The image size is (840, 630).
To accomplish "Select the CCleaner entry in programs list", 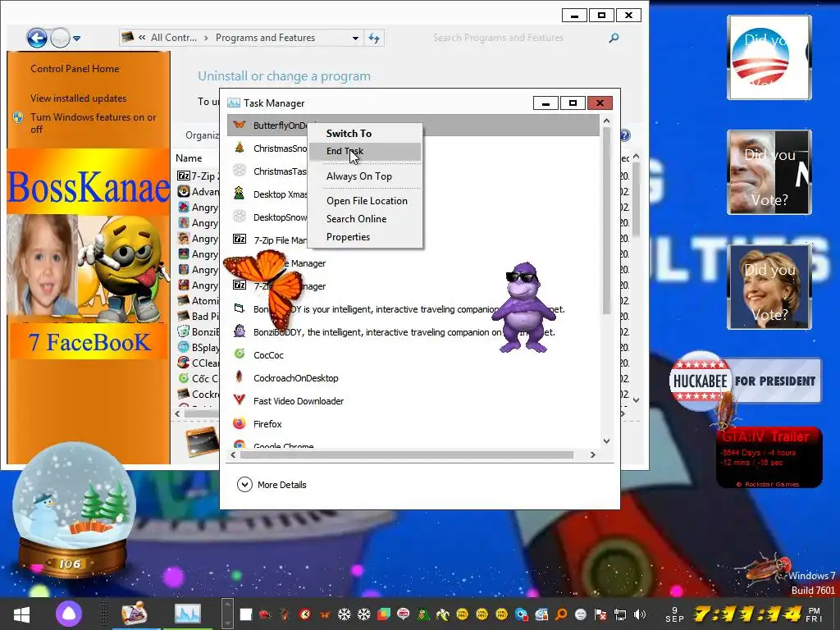I will click(x=198, y=363).
